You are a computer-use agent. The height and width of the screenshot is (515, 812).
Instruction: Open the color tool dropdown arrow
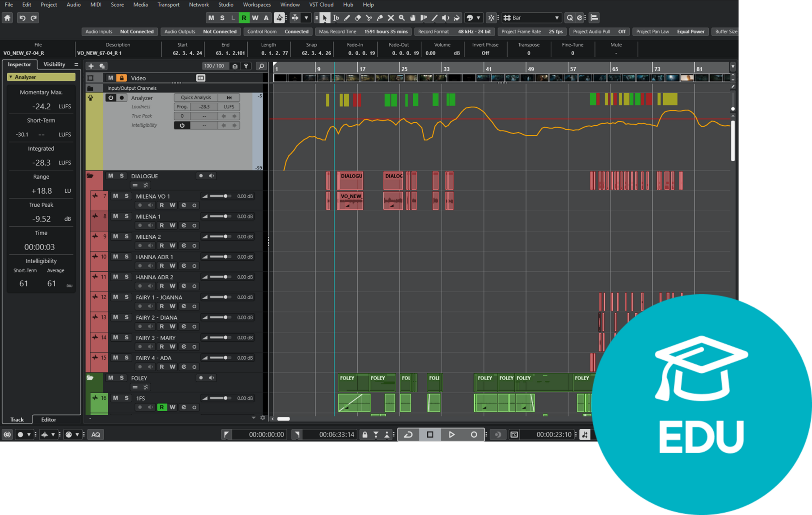pyautogui.click(x=478, y=18)
